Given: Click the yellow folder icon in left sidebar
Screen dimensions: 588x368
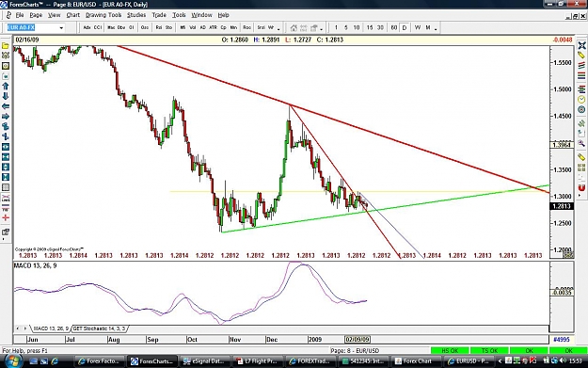Looking at the screenshot, I should pos(6,46).
